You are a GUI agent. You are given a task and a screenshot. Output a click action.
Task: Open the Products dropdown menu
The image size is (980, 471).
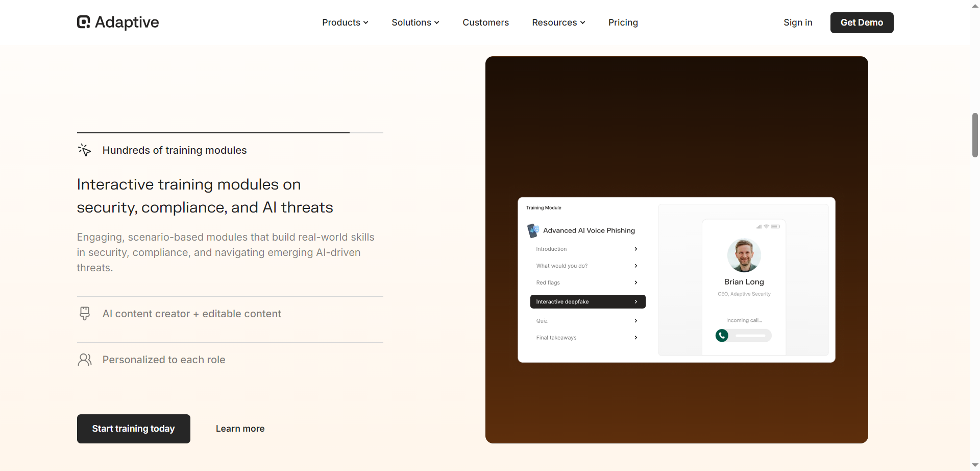pos(345,22)
